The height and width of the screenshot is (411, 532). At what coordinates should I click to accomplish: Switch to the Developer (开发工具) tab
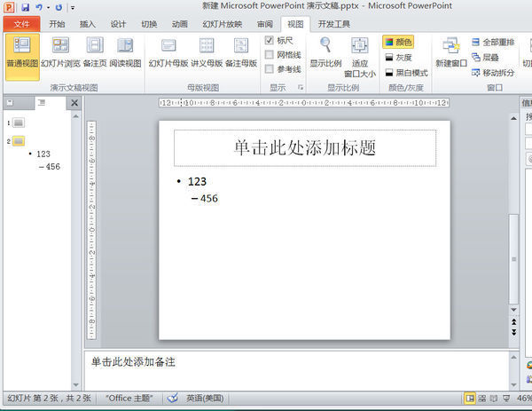click(x=334, y=24)
